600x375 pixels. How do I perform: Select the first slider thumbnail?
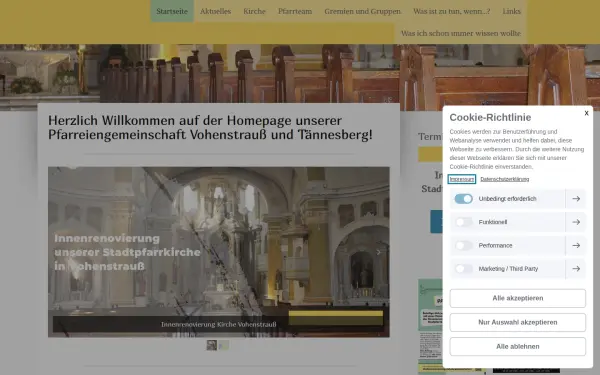click(x=212, y=345)
